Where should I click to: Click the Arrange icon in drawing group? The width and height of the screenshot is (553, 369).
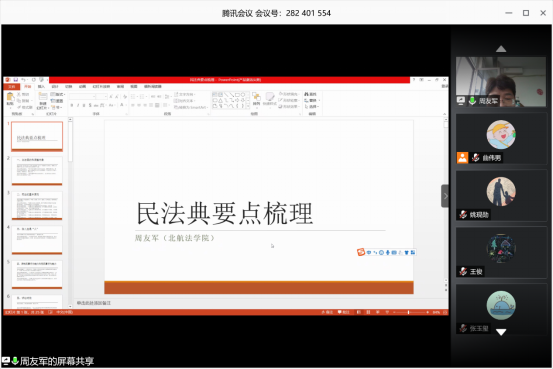(256, 99)
